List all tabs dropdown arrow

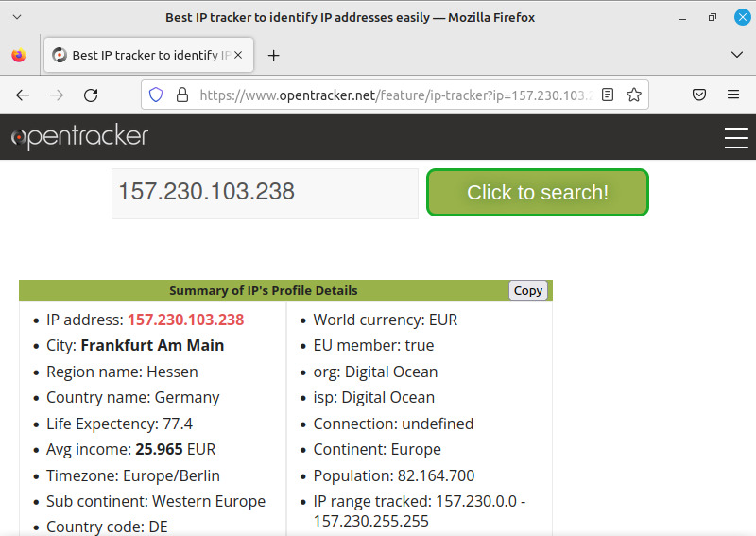tap(736, 55)
